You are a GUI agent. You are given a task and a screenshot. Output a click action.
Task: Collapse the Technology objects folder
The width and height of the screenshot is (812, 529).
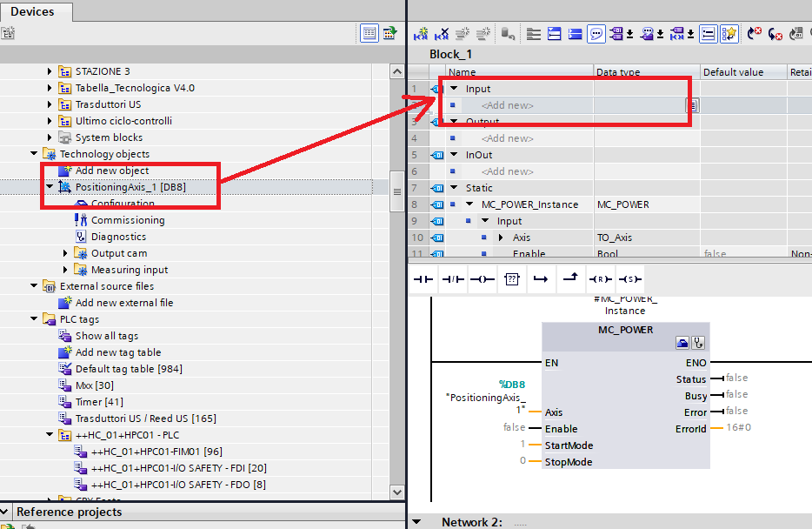click(35, 154)
